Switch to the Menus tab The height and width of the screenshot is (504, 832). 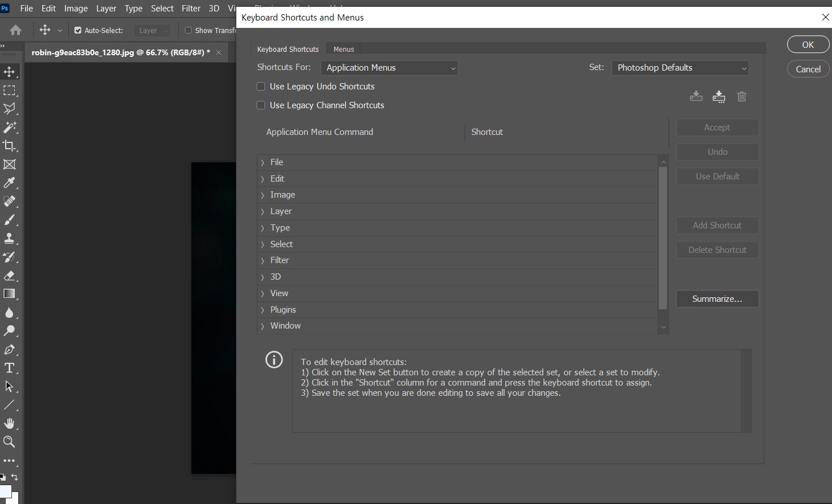343,49
